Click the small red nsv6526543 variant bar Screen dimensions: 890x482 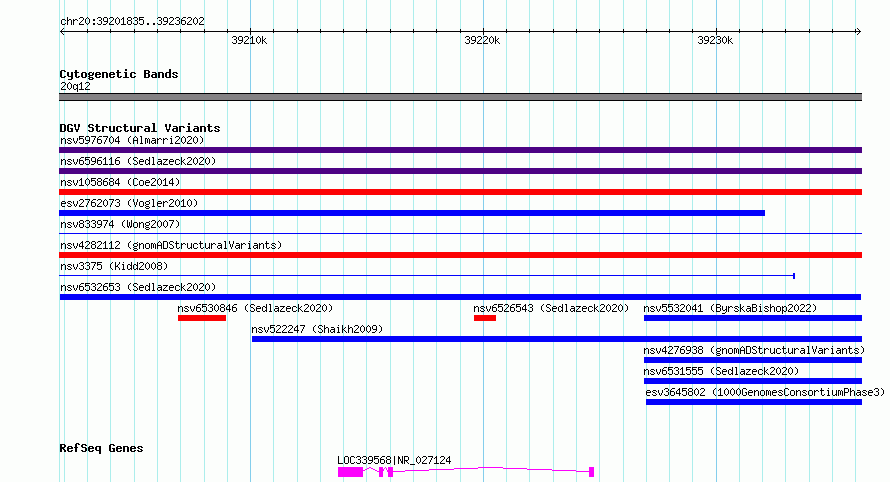[x=485, y=318]
